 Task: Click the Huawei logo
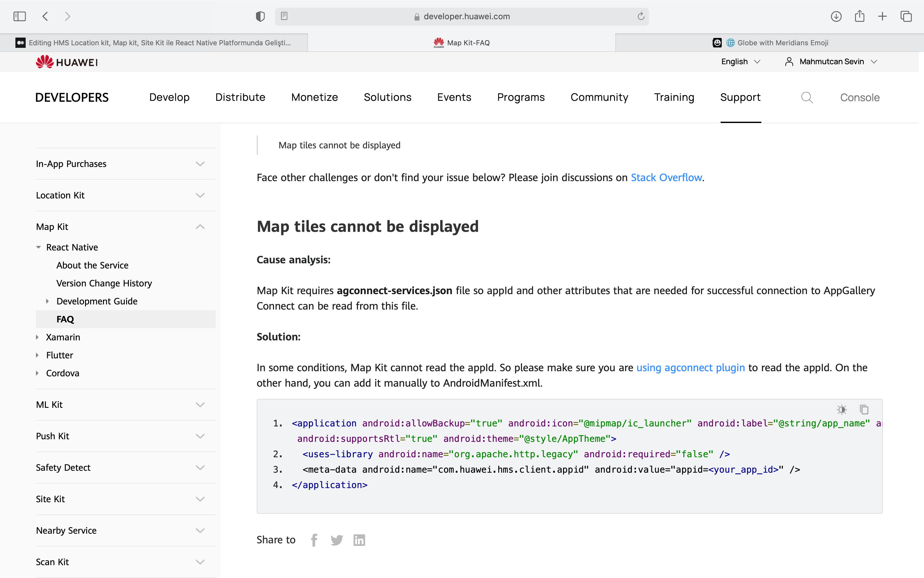pyautogui.click(x=67, y=62)
